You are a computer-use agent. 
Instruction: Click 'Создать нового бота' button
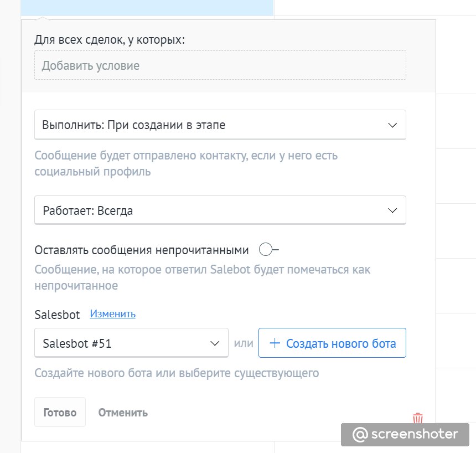(332, 343)
